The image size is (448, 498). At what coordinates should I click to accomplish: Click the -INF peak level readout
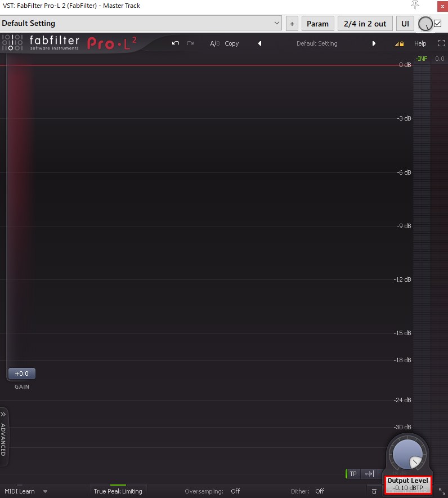point(422,59)
